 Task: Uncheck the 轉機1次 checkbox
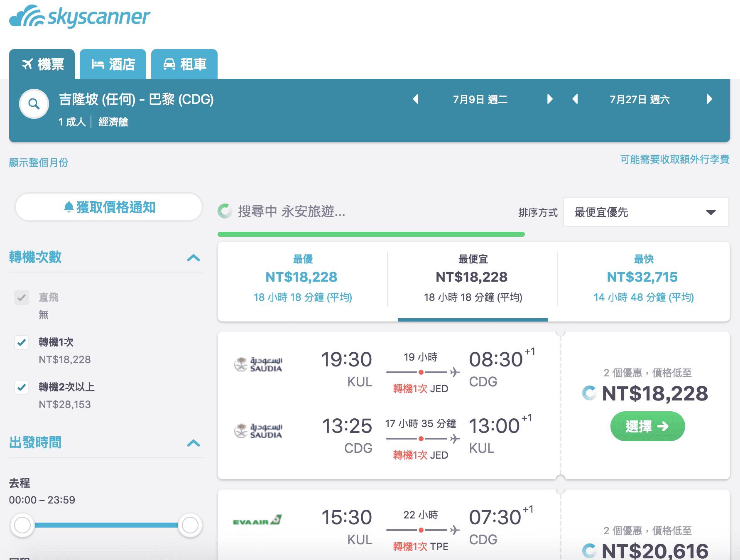coord(22,342)
